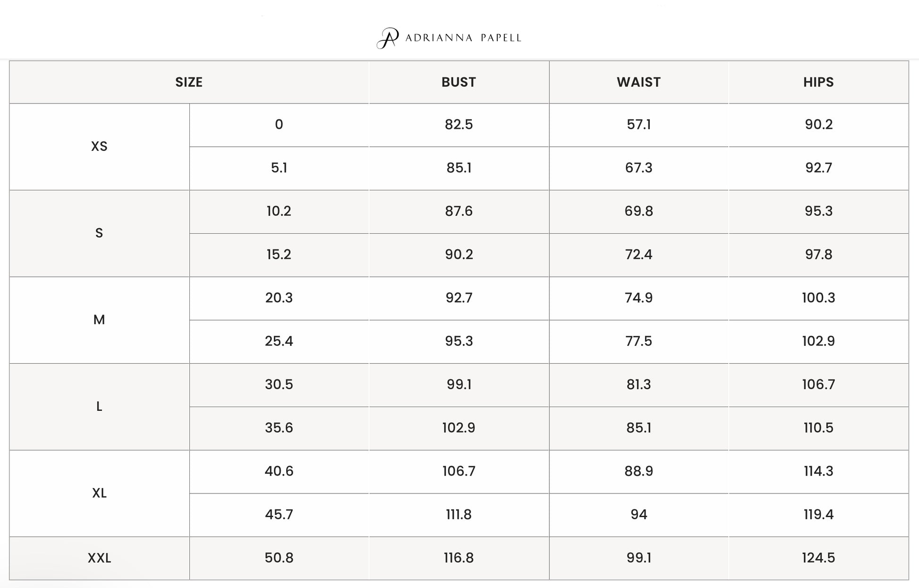This screenshot has height=588, width=919.
Task: Click the Adrianna Papell logo icon
Action: pos(388,38)
